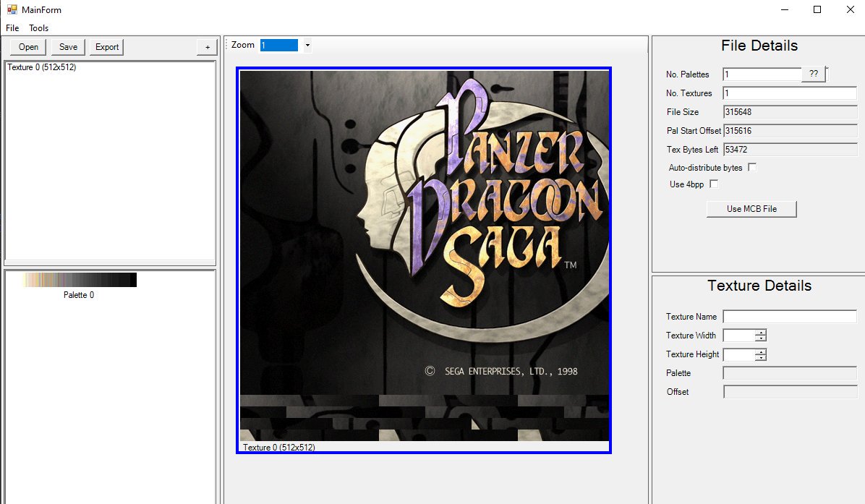
Task: Click the File Details heading
Action: pyautogui.click(x=759, y=46)
